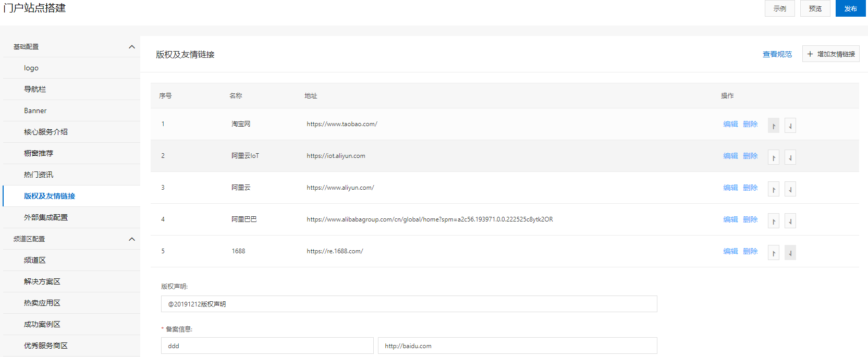Click the 备案 URL field with http://baidu.com
The width and height of the screenshot is (868, 357).
click(518, 346)
